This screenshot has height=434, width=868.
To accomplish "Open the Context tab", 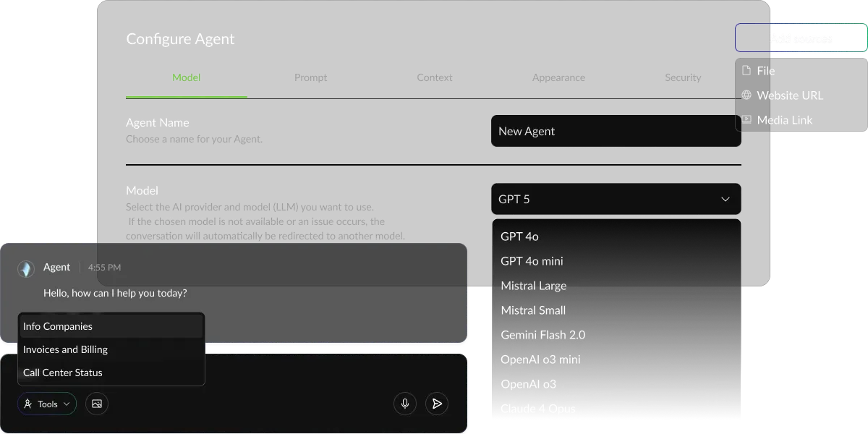I will pos(435,77).
